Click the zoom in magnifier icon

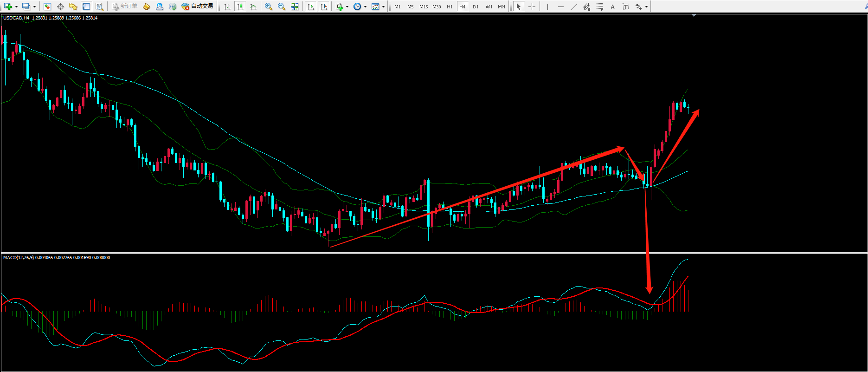tap(269, 7)
